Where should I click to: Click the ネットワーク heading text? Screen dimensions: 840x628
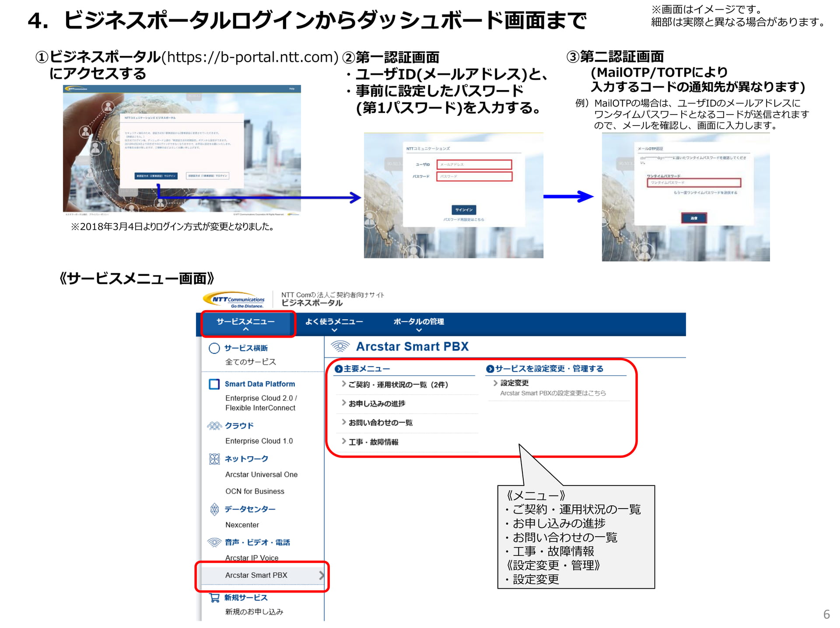(246, 459)
